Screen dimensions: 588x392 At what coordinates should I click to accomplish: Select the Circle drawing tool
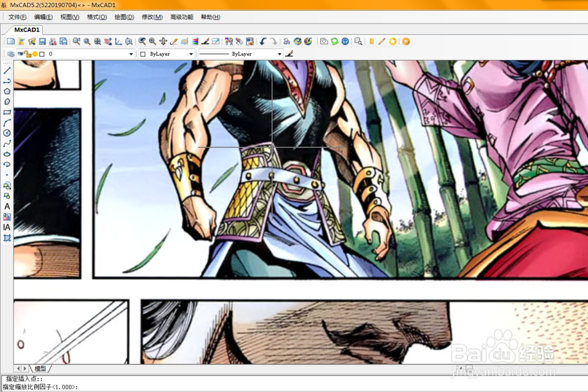[6, 133]
